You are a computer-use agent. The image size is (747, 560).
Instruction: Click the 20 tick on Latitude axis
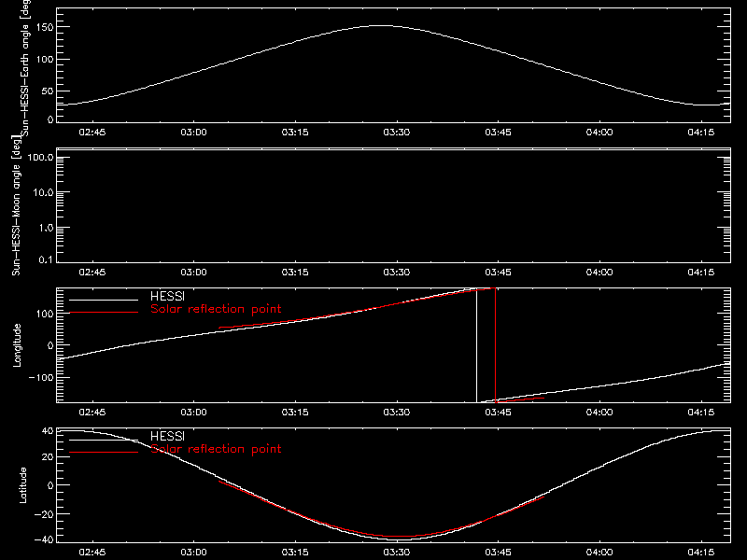point(48,456)
